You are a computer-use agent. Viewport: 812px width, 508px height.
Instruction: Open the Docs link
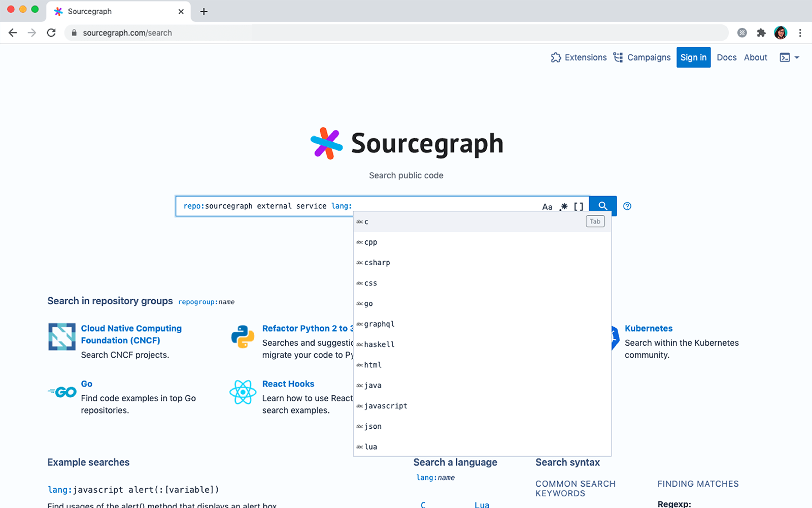coord(726,57)
